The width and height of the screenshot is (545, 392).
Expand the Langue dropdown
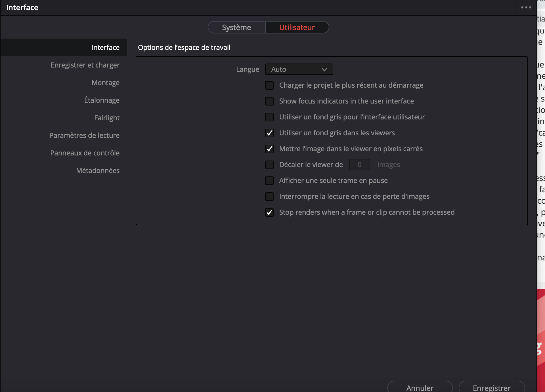[299, 69]
